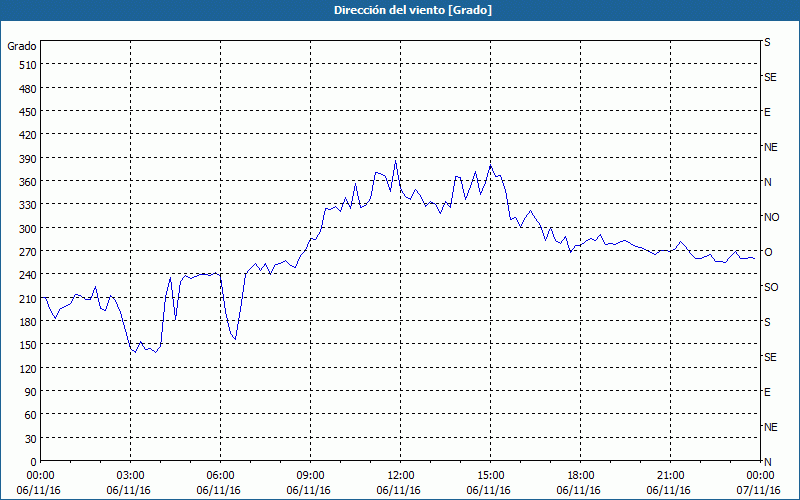Select the S compass label level with 180
The height and width of the screenshot is (500, 800).
(x=767, y=322)
